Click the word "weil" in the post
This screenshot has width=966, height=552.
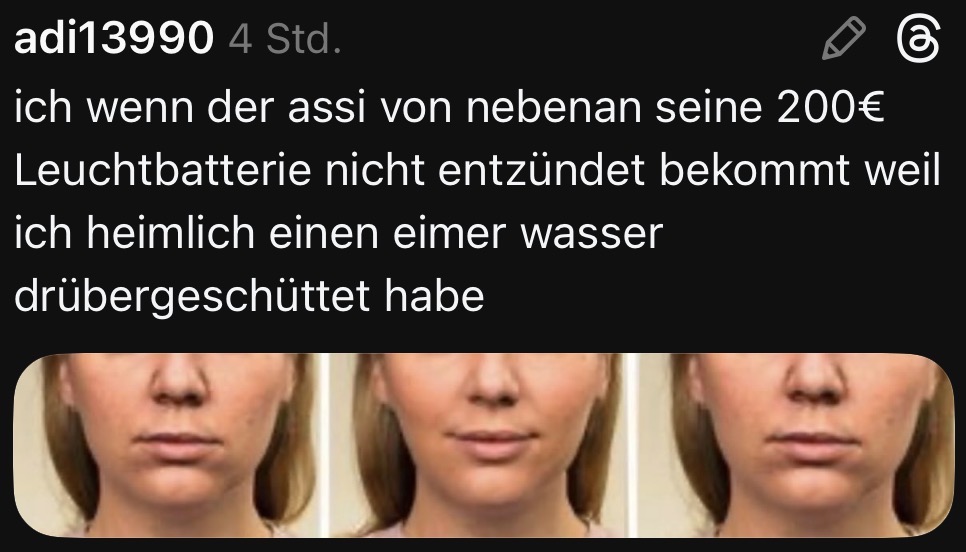pos(903,170)
